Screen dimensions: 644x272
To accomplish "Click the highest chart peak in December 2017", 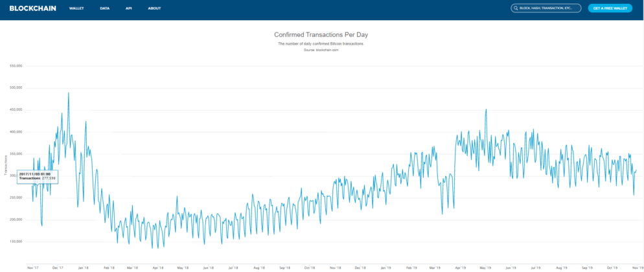I will pos(69,93).
